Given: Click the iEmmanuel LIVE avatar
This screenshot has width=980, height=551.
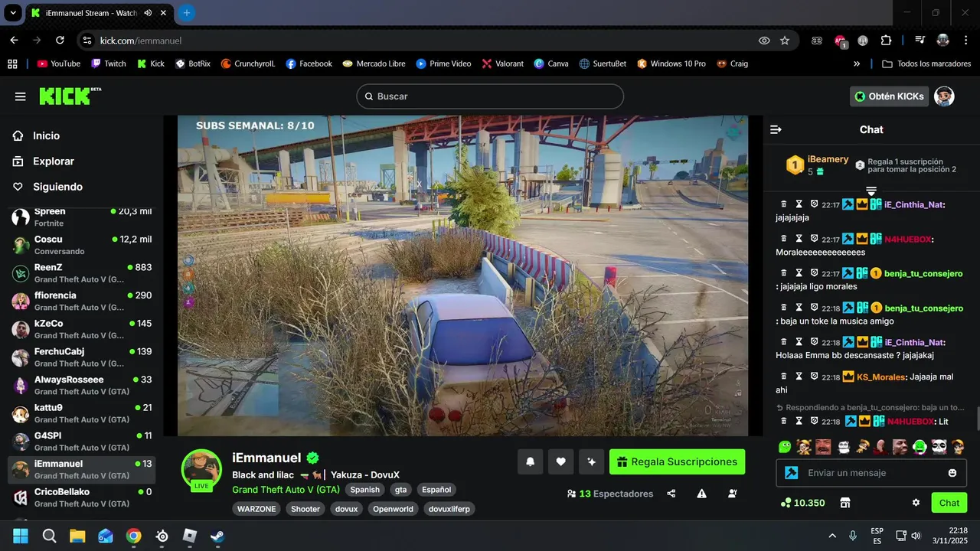Looking at the screenshot, I should point(201,469).
